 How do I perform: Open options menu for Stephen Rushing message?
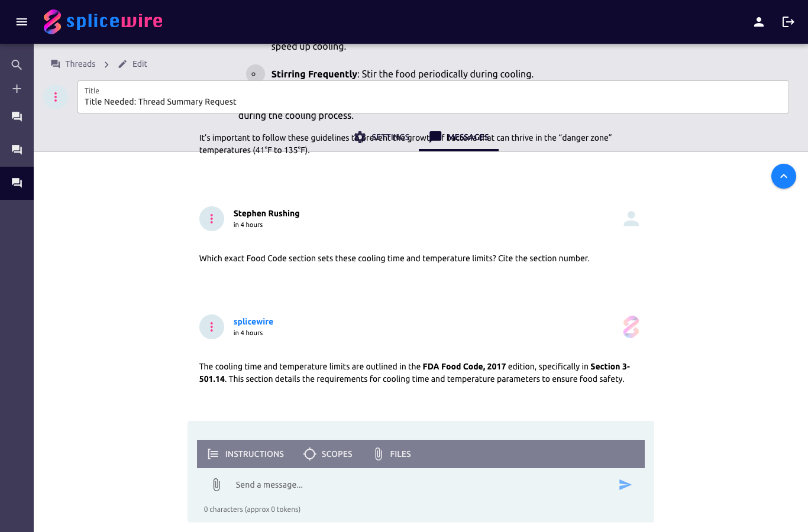212,219
